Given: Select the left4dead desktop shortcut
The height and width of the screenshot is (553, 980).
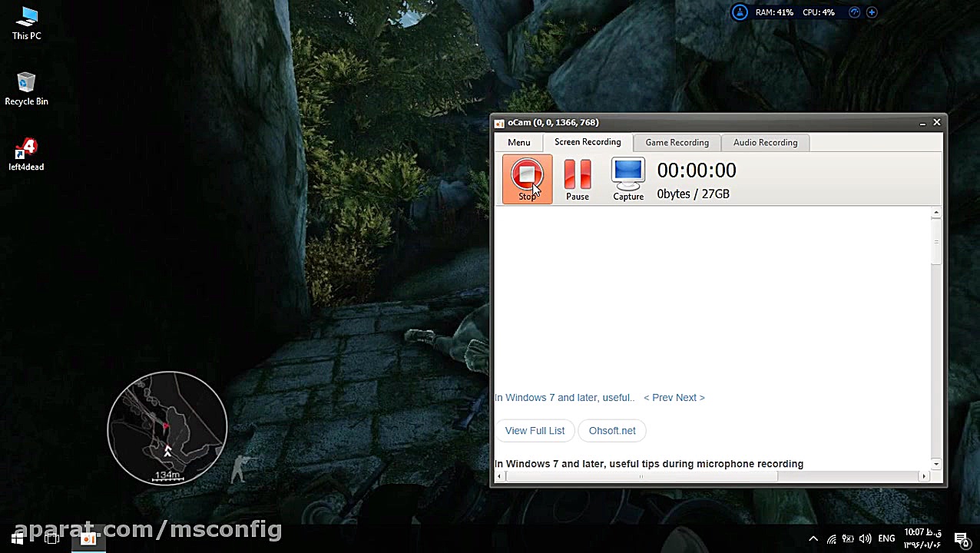Looking at the screenshot, I should point(26,154).
